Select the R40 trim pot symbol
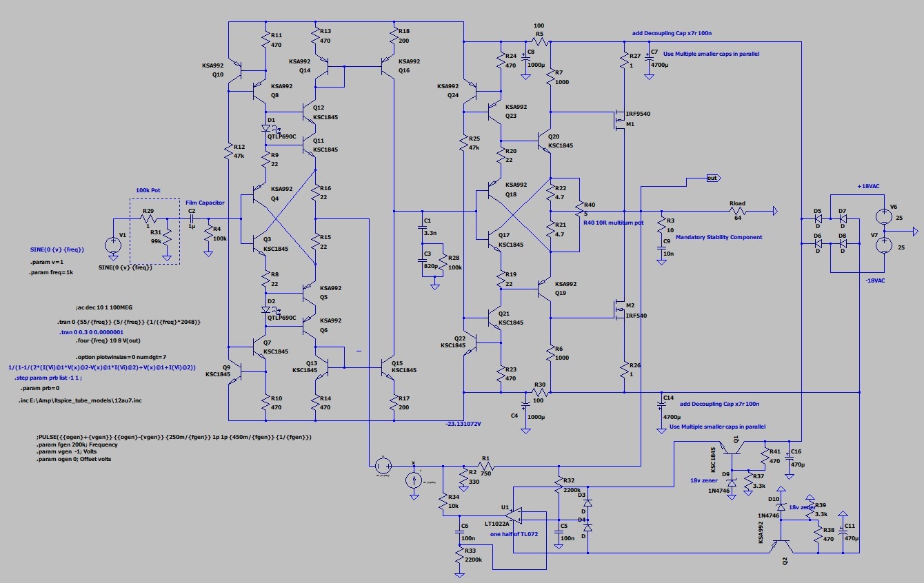Screen dimensions: 924x583 click(578, 212)
